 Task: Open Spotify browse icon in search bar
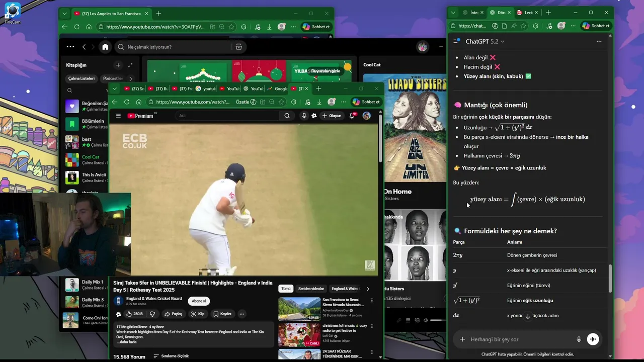click(x=238, y=47)
